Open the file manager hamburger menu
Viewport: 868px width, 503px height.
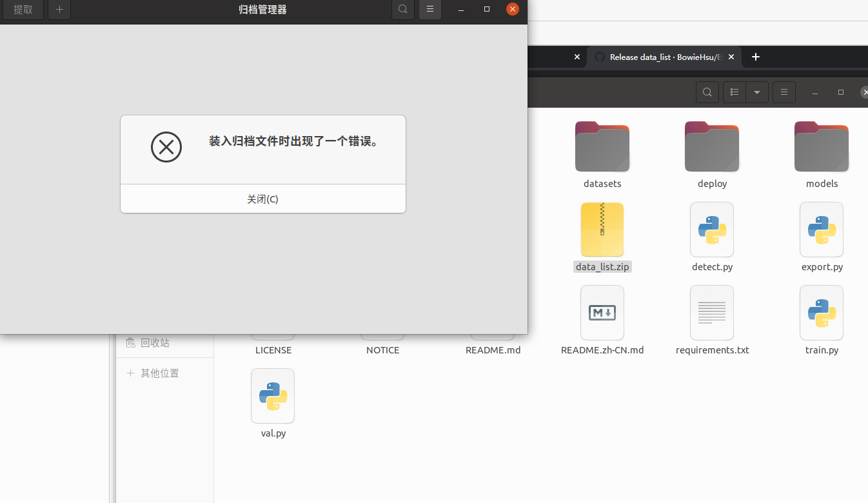(784, 92)
